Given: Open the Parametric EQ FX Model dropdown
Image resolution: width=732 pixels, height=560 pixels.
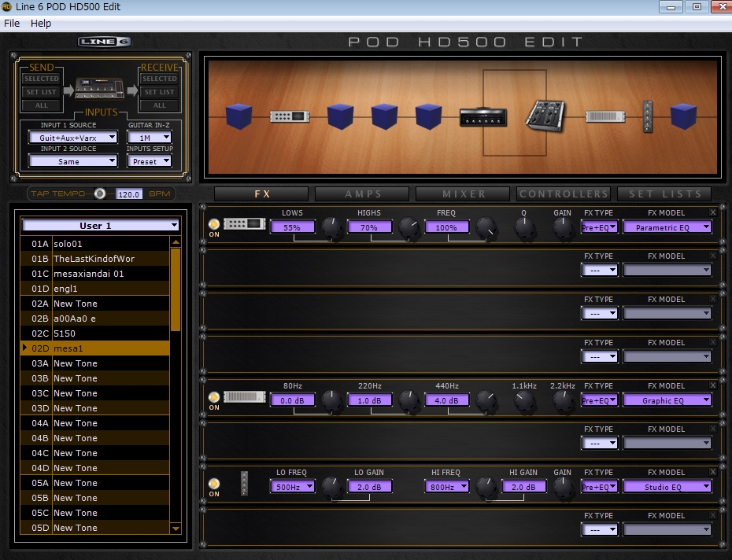Looking at the screenshot, I should pyautogui.click(x=667, y=228).
